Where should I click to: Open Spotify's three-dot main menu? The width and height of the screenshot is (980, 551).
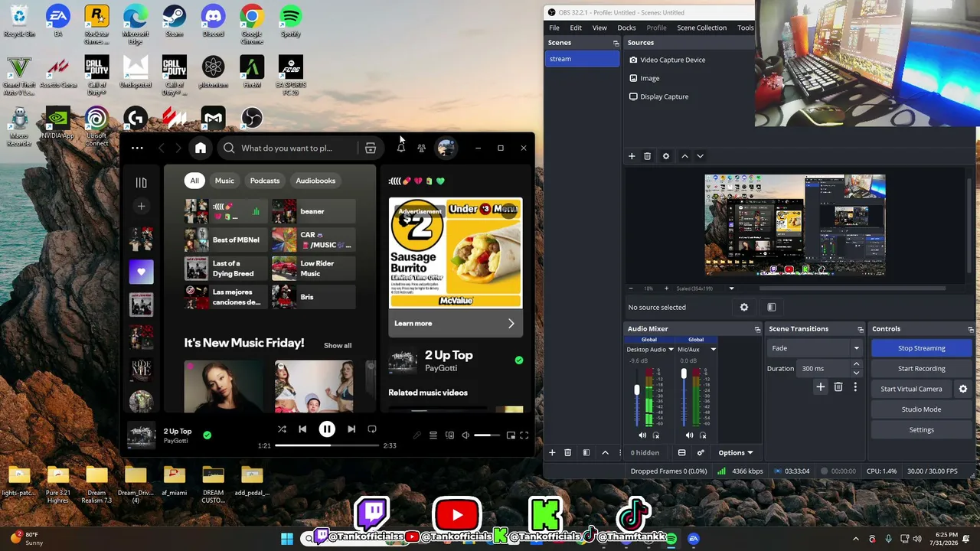pos(137,148)
